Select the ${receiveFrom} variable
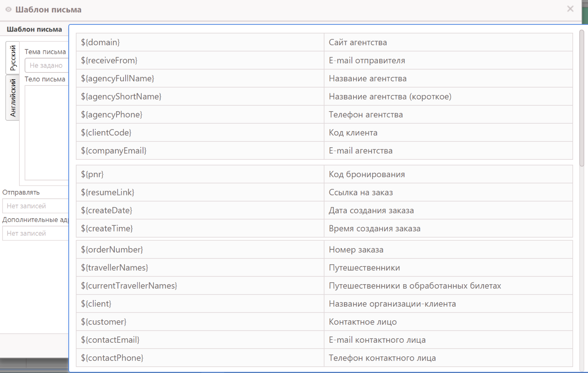 click(109, 61)
